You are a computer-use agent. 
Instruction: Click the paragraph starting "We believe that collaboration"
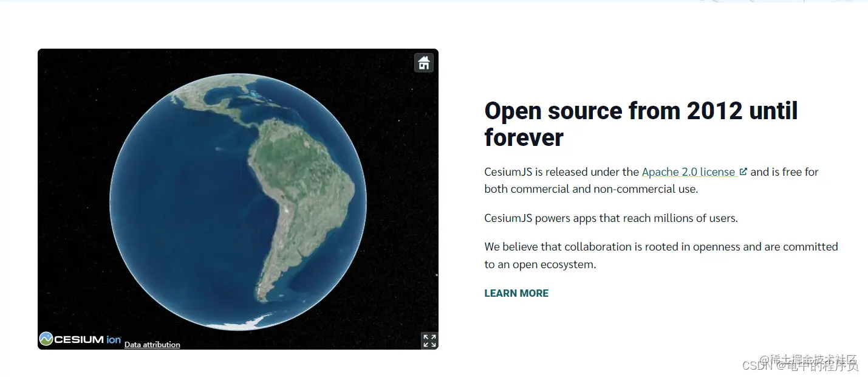tap(661, 255)
